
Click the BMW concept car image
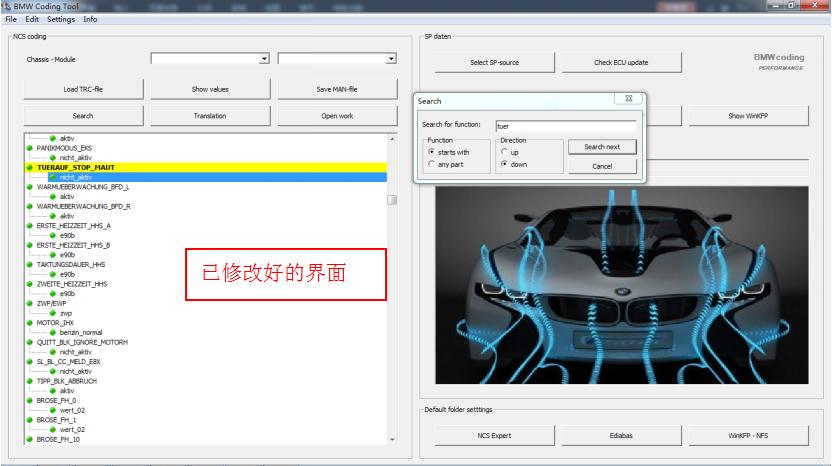click(622, 285)
